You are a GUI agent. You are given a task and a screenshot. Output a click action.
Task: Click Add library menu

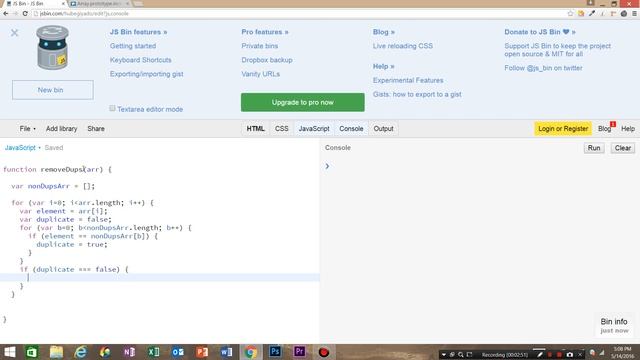click(61, 129)
